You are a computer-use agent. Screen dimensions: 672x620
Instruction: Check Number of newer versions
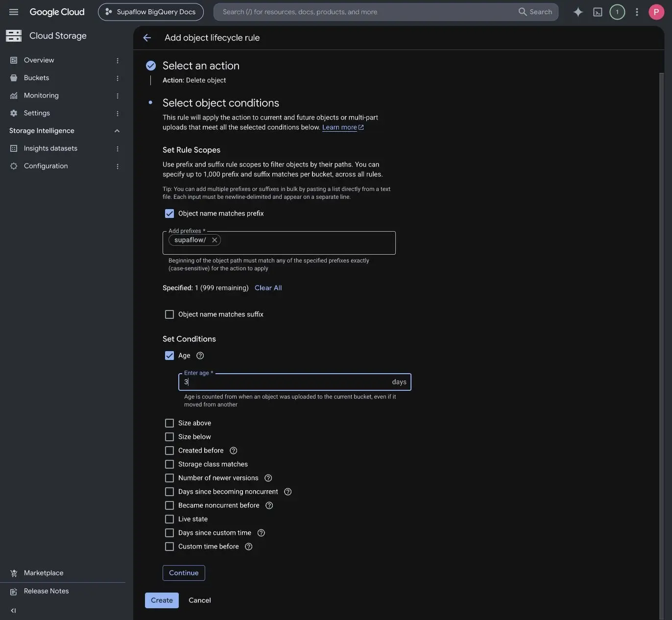tap(169, 478)
